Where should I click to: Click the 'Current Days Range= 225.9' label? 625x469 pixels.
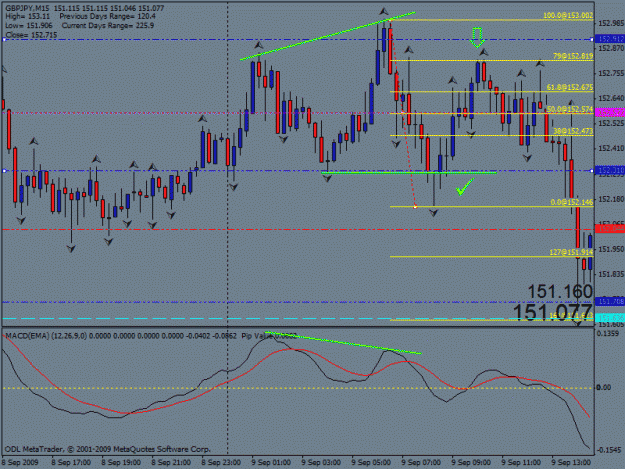coord(108,26)
